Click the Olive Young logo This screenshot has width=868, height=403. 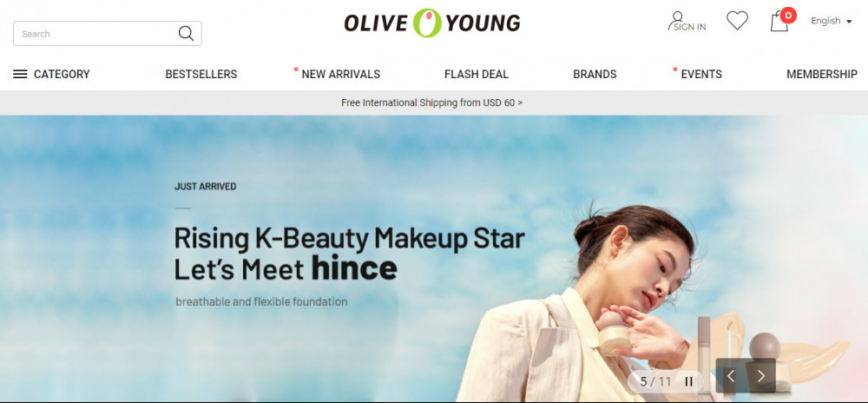431,23
